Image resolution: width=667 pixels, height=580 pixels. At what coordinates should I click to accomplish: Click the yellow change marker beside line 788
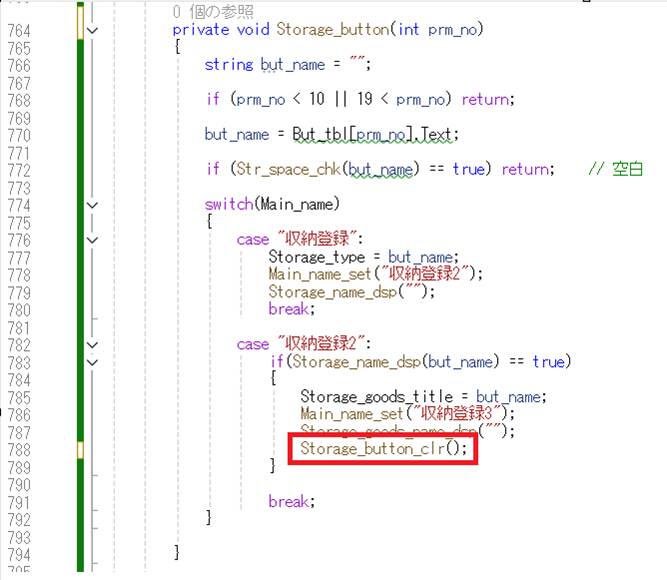(80, 448)
